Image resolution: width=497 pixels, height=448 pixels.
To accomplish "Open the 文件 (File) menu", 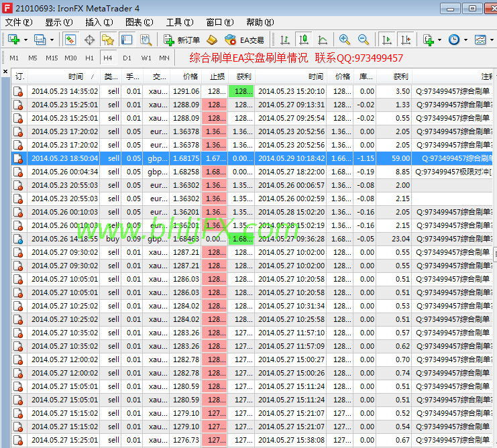I will pyautogui.click(x=19, y=22).
